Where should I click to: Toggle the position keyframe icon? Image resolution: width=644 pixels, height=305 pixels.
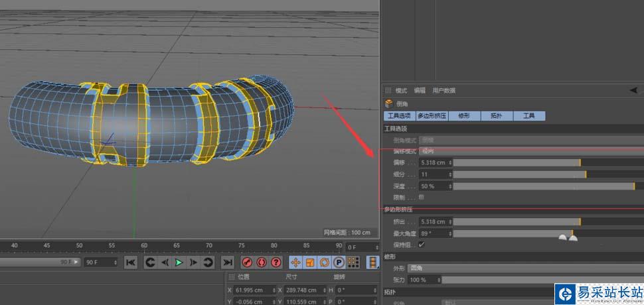pyautogui.click(x=295, y=262)
